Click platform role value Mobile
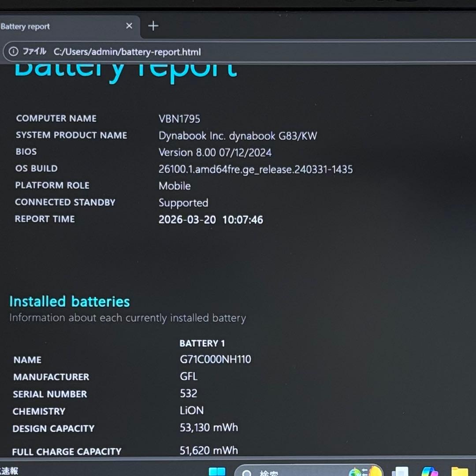The width and height of the screenshot is (476, 476). click(x=175, y=186)
